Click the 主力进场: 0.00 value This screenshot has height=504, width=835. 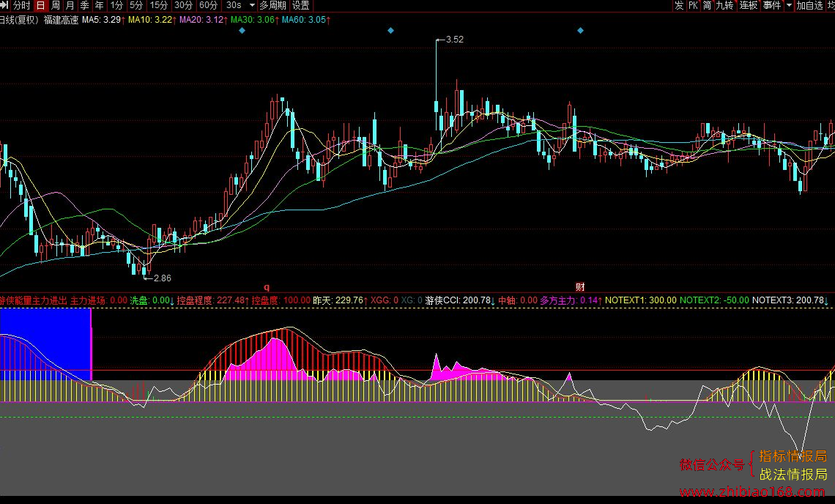[x=99, y=300]
